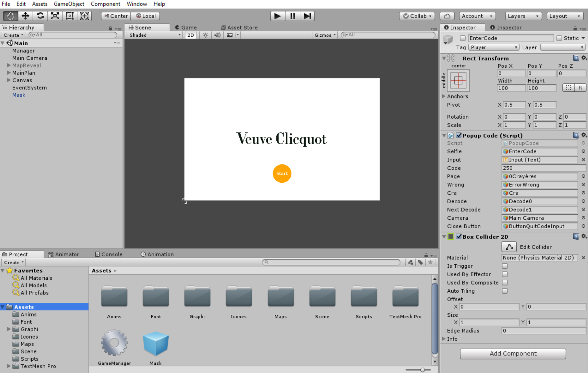Click the Code field containing 250
The height and width of the screenshot is (373, 588).
[544, 168]
